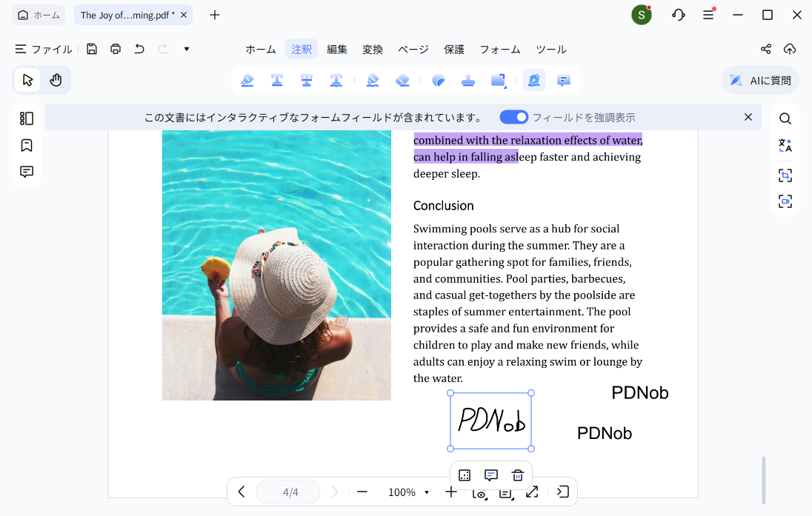Open the quick access dropdown arrow

point(187,49)
